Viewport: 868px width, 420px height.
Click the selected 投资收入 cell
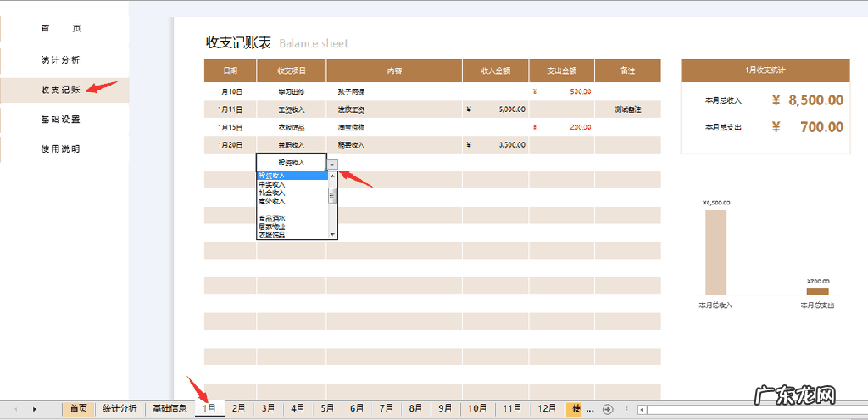click(x=292, y=162)
